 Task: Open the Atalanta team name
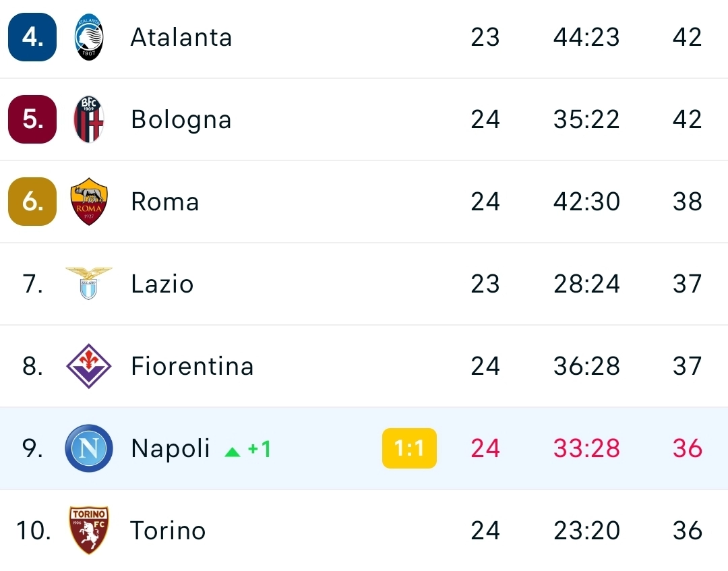181,37
